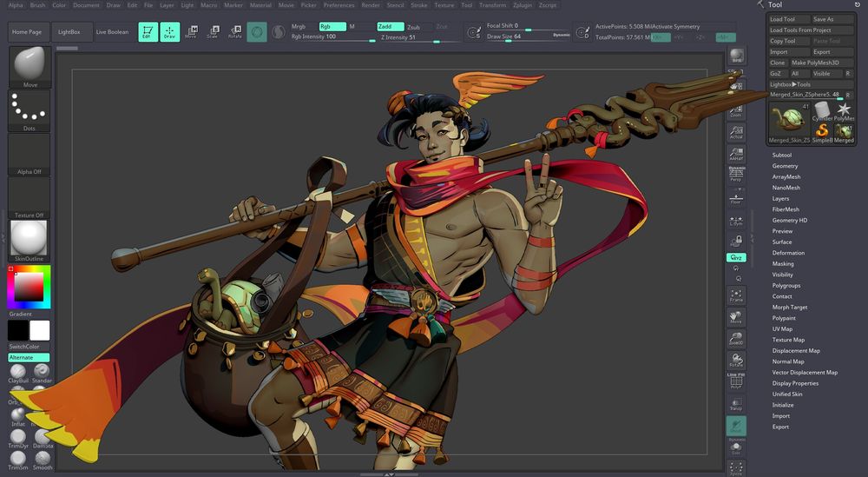This screenshot has height=477, width=868.
Task: Click the Z Intensity slider
Action: [x=419, y=37]
